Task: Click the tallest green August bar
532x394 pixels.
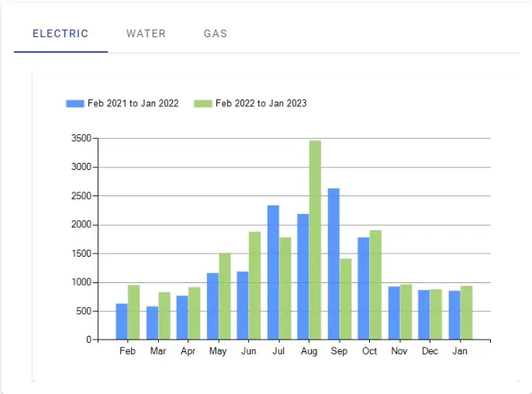Action: click(x=315, y=240)
